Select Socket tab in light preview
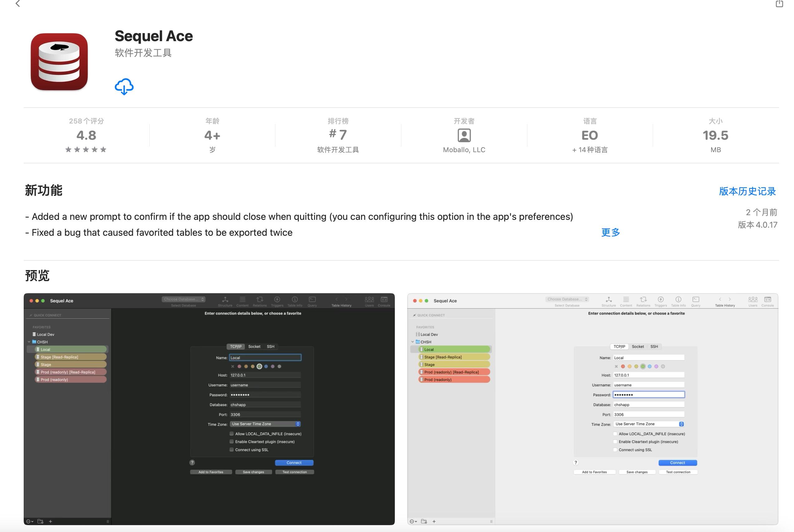Viewport: 794px width, 532px height. (x=637, y=346)
